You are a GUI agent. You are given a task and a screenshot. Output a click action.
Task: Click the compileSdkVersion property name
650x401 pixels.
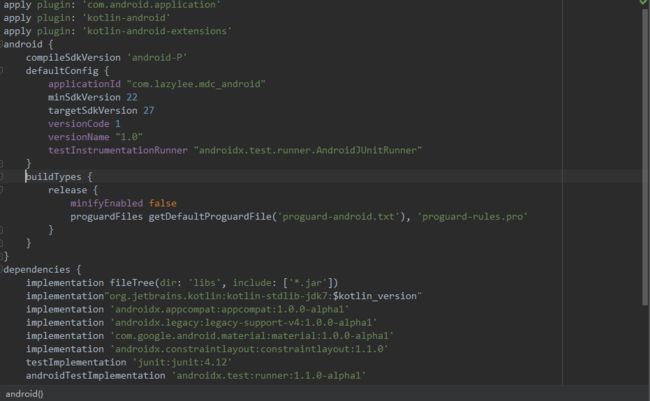click(73, 58)
